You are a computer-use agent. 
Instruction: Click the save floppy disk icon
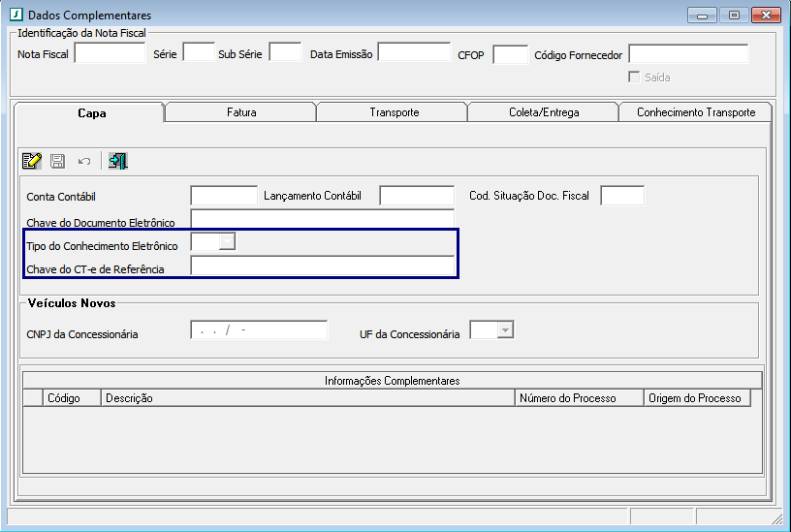tap(58, 161)
